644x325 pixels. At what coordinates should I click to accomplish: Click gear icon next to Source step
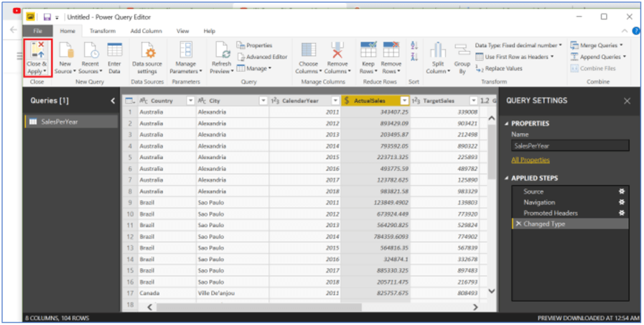click(622, 192)
